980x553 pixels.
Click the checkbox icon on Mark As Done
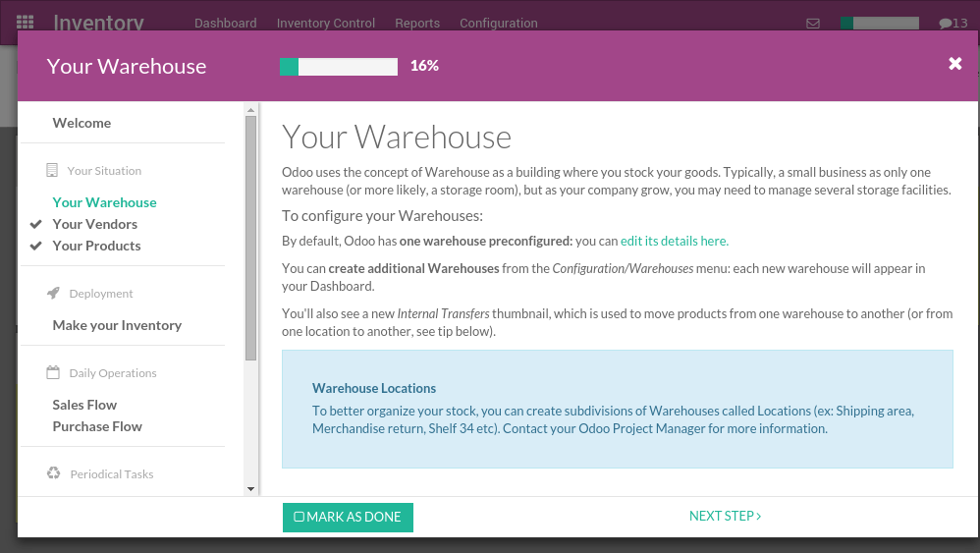[x=299, y=517]
